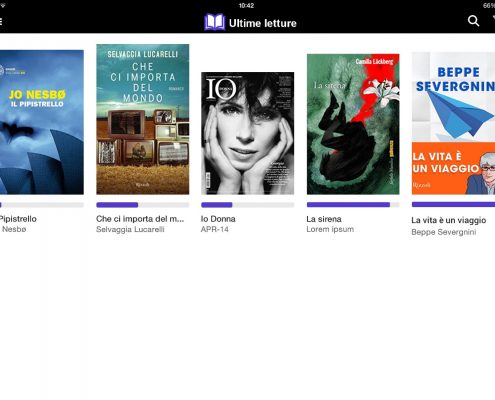
Task: Click progress bar under Il Pipistrello
Action: (x=42, y=205)
